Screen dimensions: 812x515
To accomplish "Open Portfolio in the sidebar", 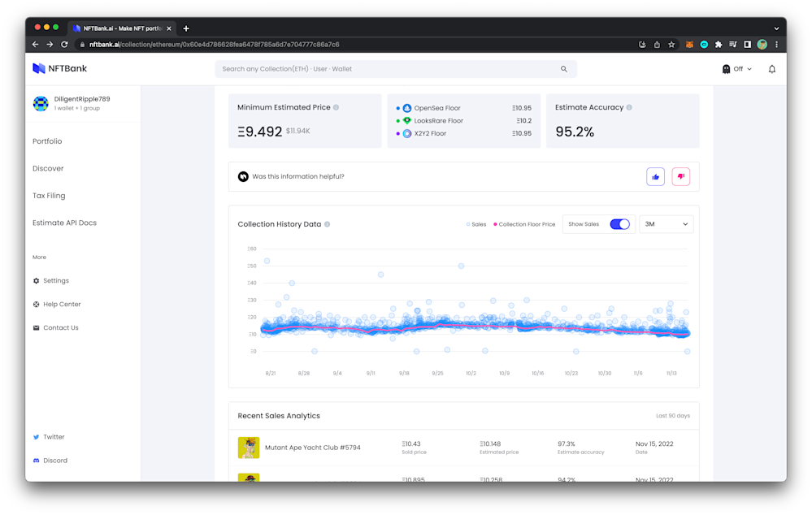I will 47,141.
